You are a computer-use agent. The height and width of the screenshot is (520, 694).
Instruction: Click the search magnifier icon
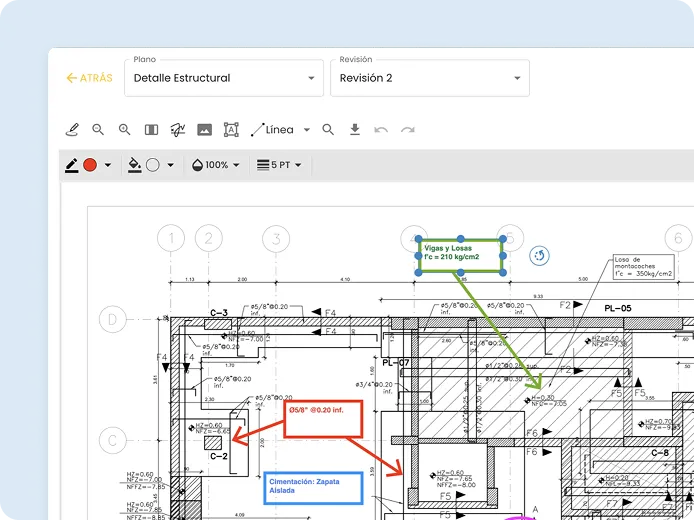coord(328,129)
